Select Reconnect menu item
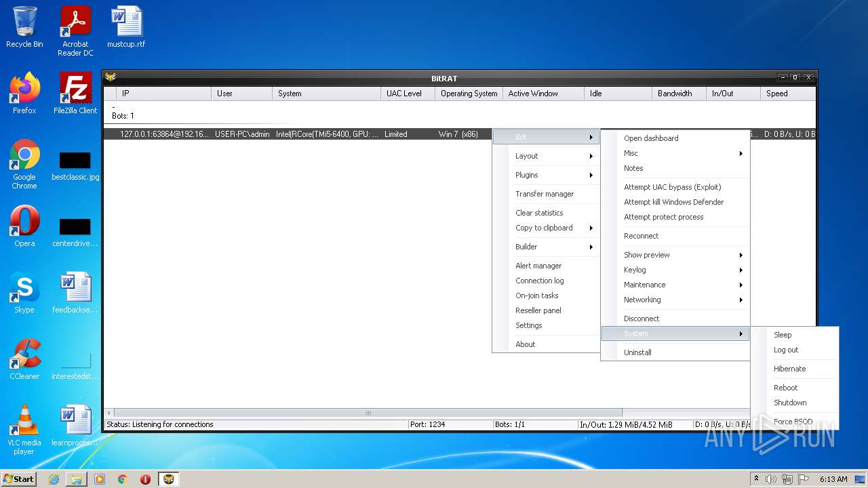The image size is (868, 488). [x=675, y=236]
